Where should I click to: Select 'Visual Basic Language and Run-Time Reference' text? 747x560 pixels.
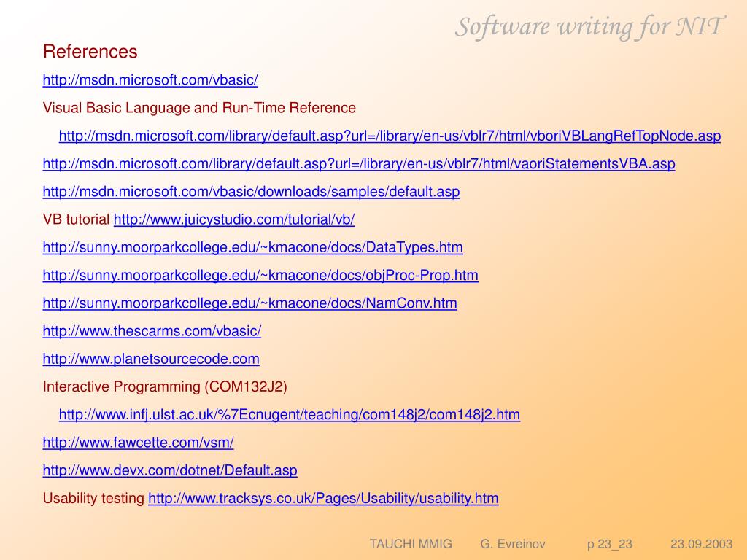[x=199, y=108]
